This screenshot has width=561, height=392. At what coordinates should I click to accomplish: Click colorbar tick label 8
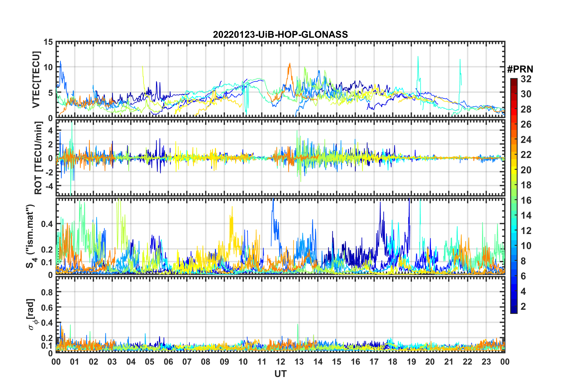tap(523, 261)
